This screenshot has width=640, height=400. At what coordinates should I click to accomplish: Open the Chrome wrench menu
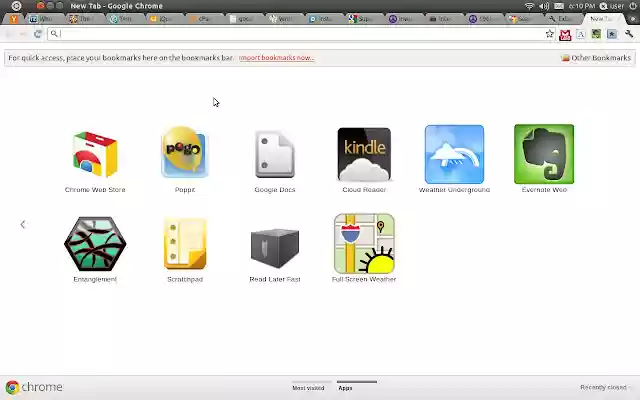point(629,34)
